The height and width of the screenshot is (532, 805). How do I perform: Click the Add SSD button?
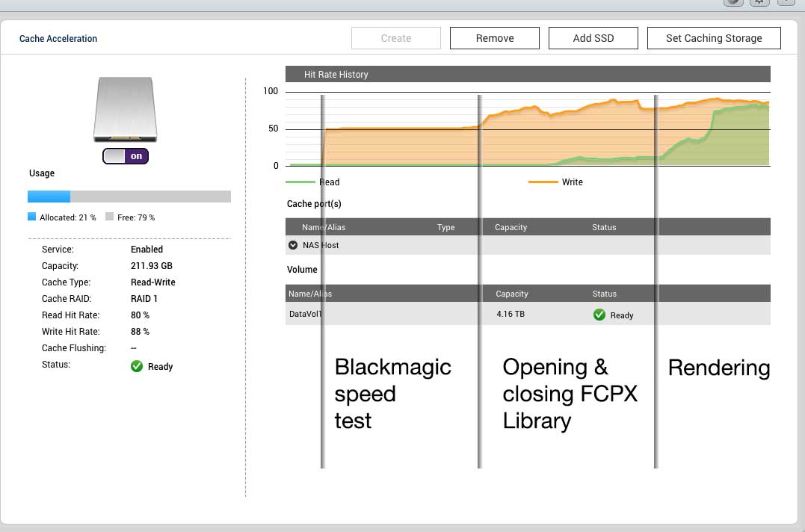[x=593, y=38]
